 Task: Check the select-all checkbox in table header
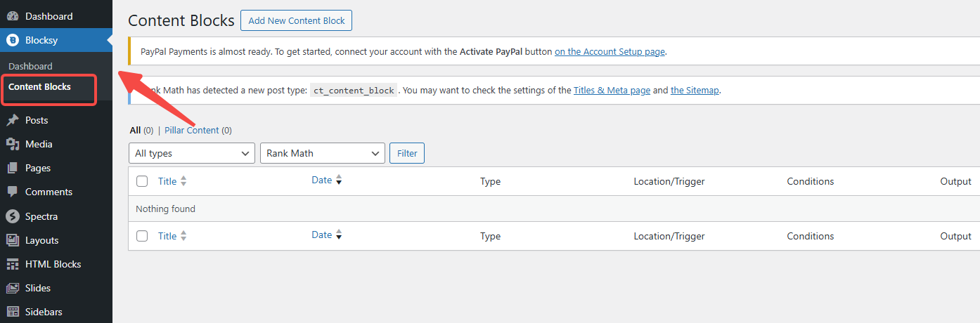click(142, 181)
